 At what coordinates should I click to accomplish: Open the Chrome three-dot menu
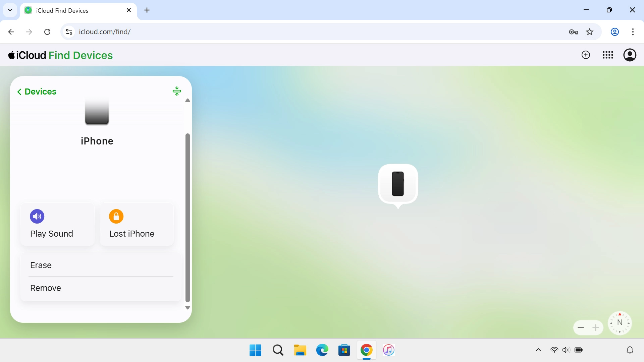633,32
